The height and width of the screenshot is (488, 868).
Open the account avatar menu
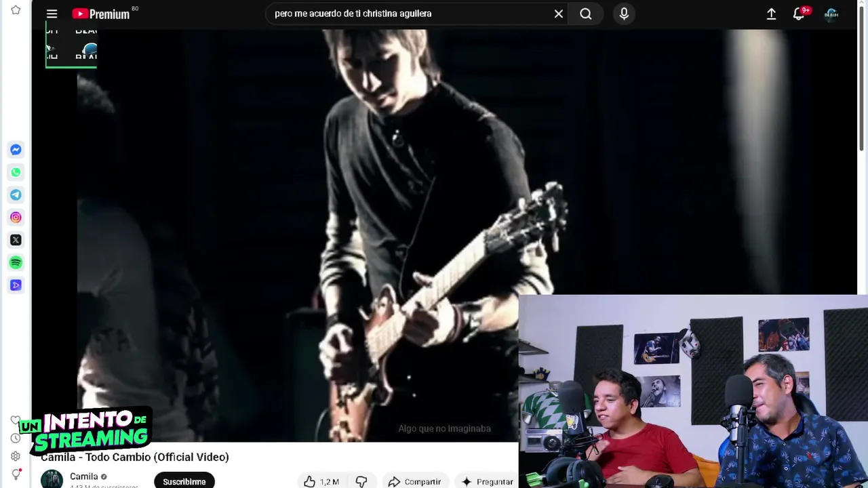(831, 14)
